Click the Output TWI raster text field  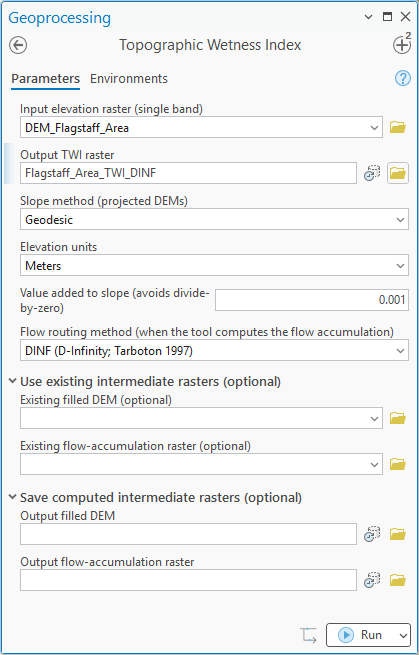pyautogui.click(x=188, y=173)
